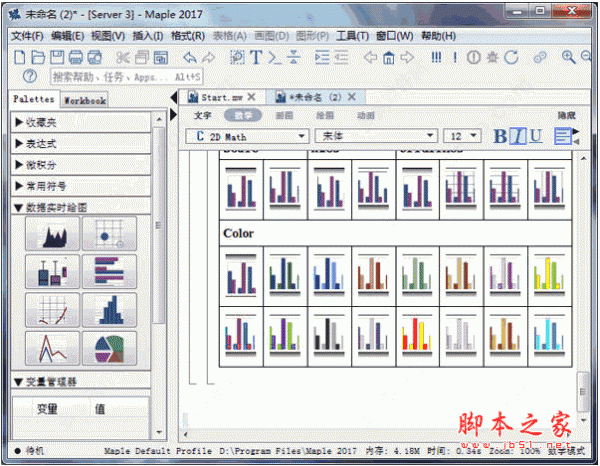The width and height of the screenshot is (600, 466).
Task: Click the New document icon
Action: 20,57
